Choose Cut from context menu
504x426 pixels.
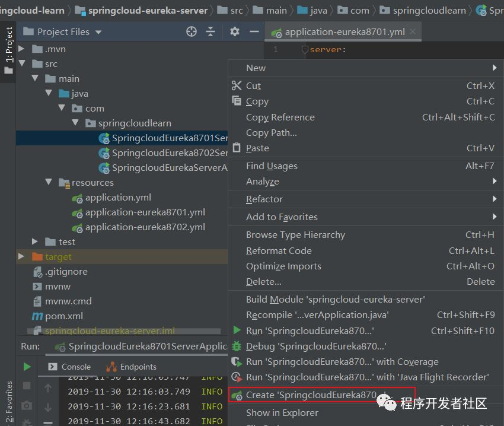click(x=366, y=85)
